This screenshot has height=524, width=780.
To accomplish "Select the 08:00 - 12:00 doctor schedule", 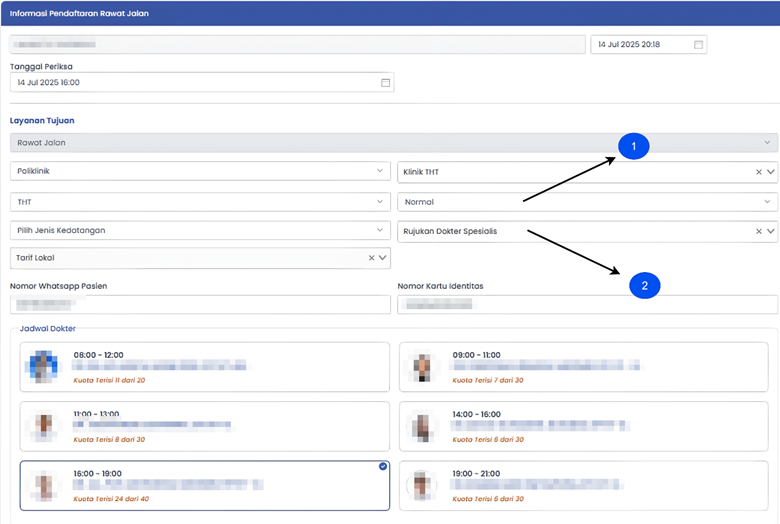I will 204,367.
